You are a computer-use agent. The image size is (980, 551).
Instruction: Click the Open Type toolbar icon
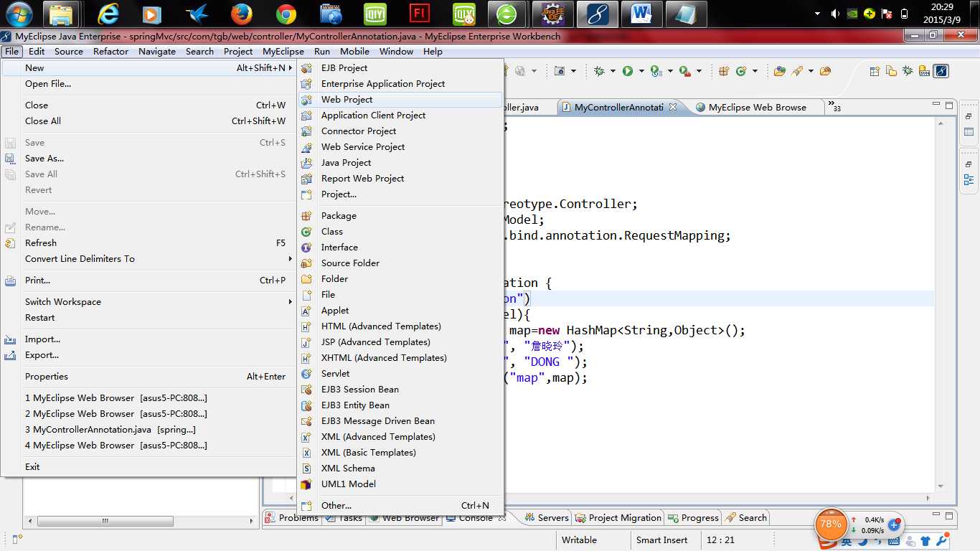tap(779, 71)
